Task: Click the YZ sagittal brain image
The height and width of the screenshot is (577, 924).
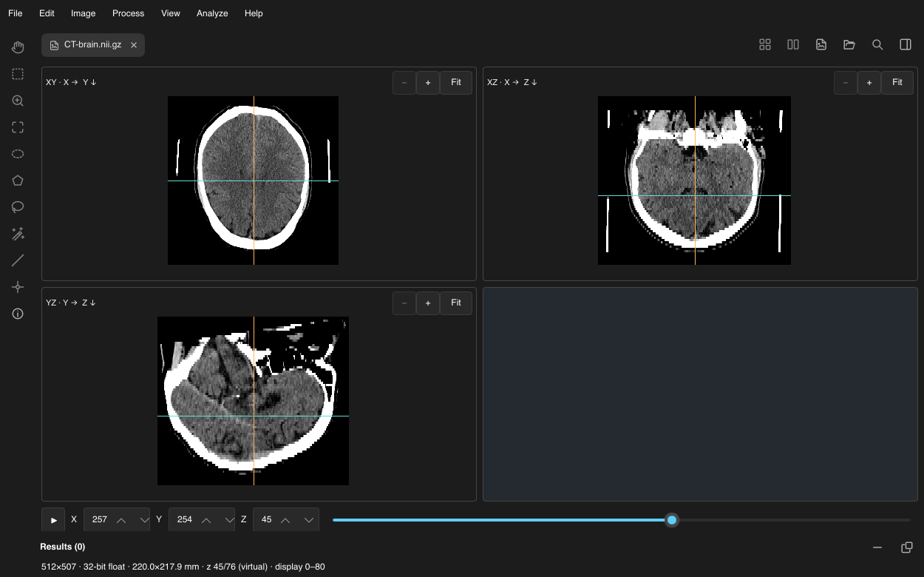Action: point(253,401)
